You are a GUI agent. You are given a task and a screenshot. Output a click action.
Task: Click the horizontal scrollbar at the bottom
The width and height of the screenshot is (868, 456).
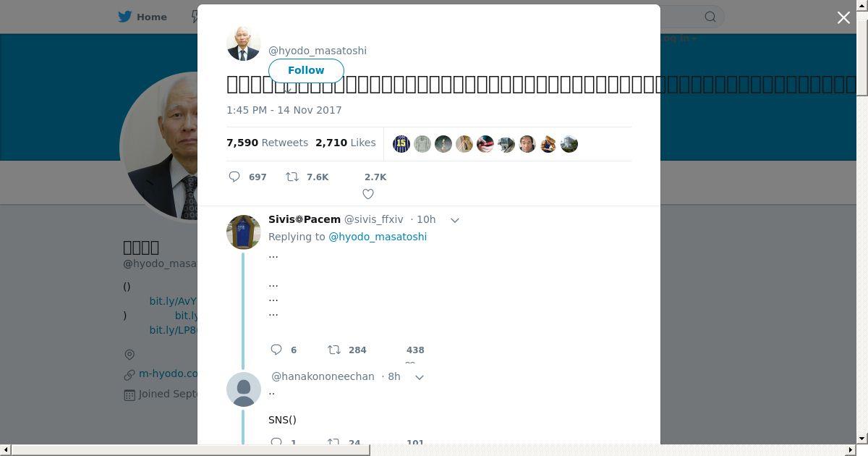point(190,450)
